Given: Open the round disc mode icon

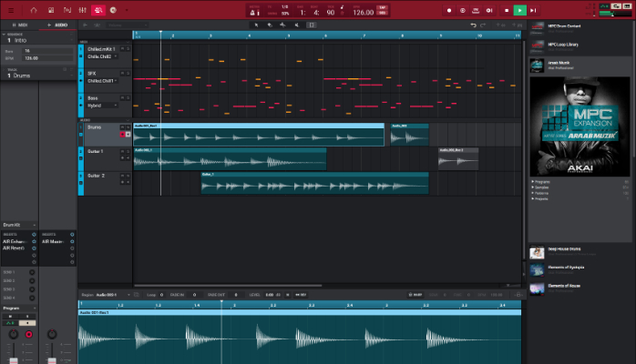Looking at the screenshot, I should [113, 10].
